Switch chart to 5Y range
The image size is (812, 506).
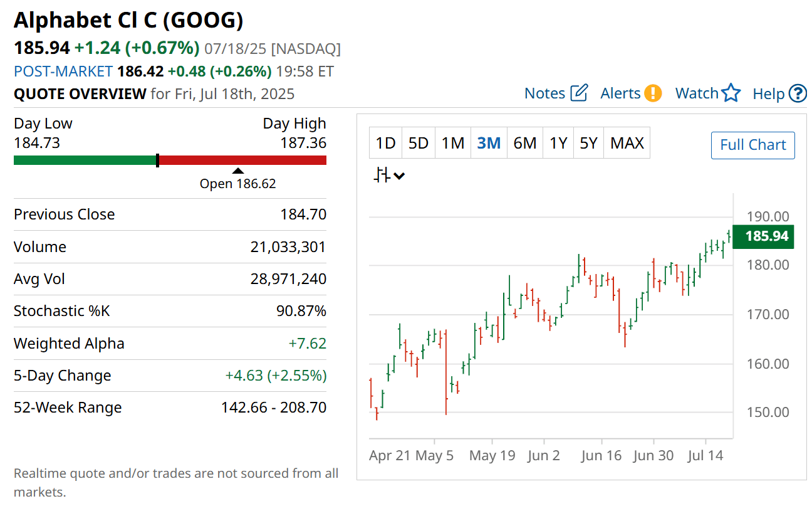[x=588, y=143]
